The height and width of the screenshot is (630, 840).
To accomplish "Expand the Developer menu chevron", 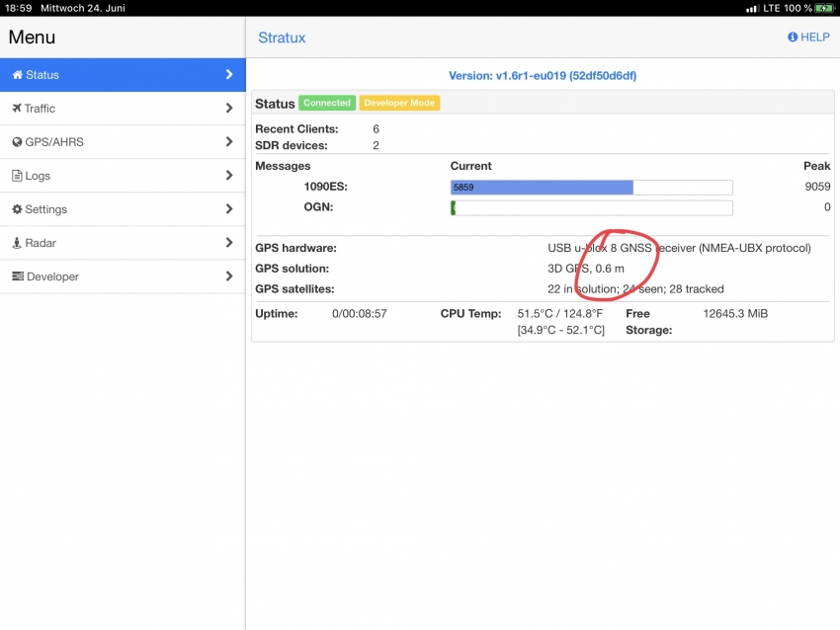I will pos(229,276).
